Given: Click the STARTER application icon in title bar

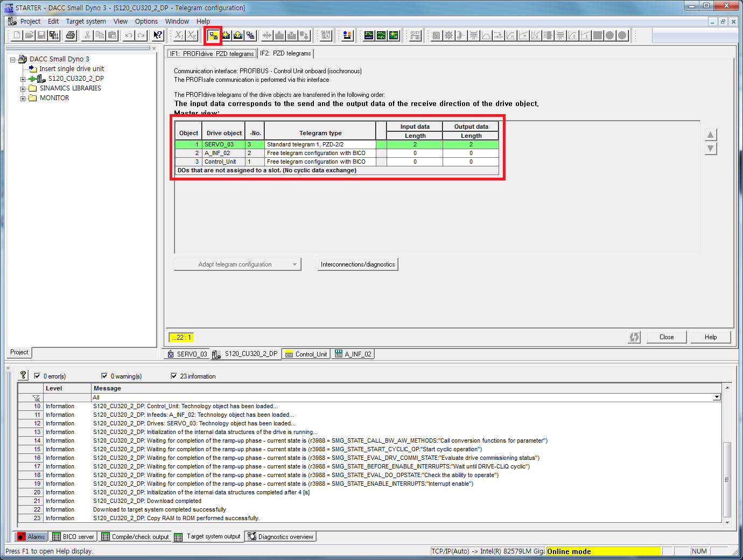Looking at the screenshot, I should (9, 8).
